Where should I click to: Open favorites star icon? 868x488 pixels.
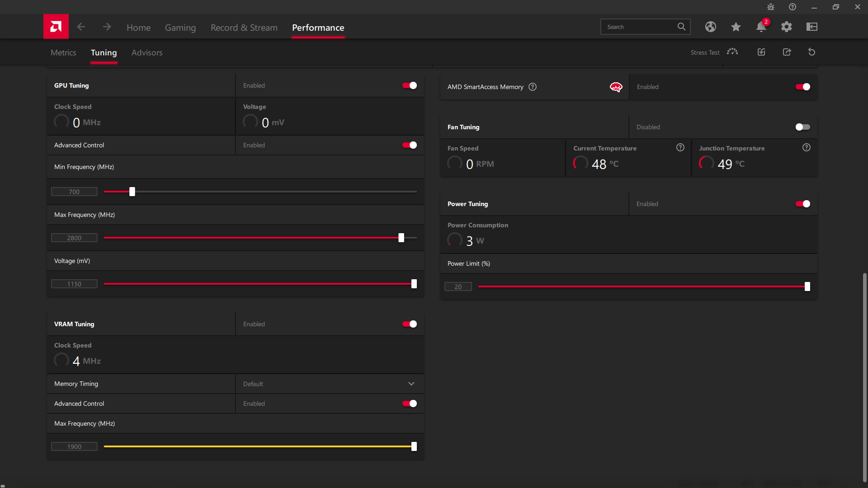click(736, 27)
